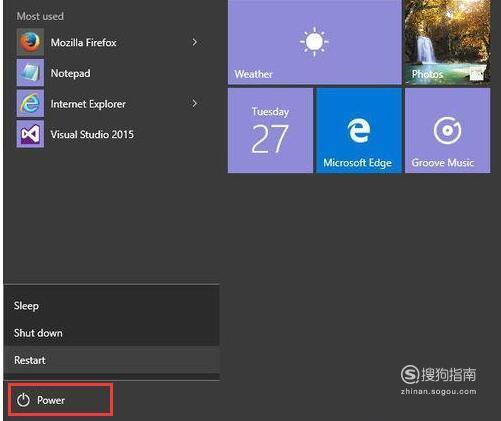The image size is (501, 421).
Task: Open the Microsoft Edge tile logo
Action: point(359,130)
